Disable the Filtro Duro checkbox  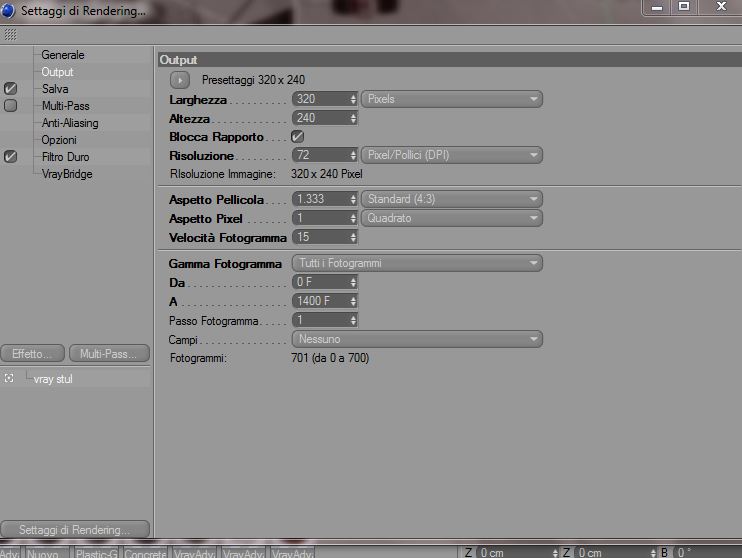(10, 157)
